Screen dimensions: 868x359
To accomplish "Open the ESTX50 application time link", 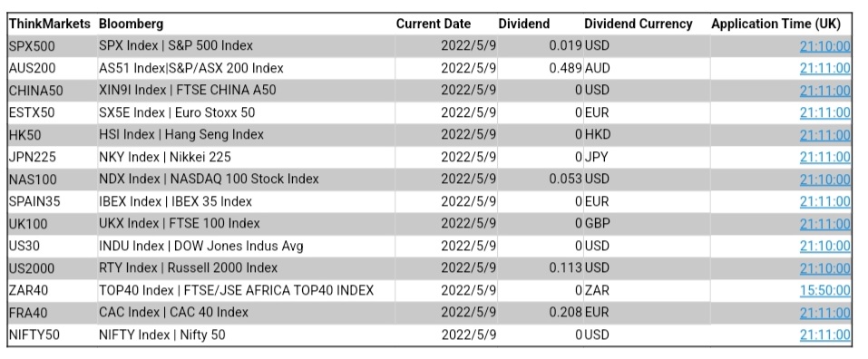I will [824, 112].
